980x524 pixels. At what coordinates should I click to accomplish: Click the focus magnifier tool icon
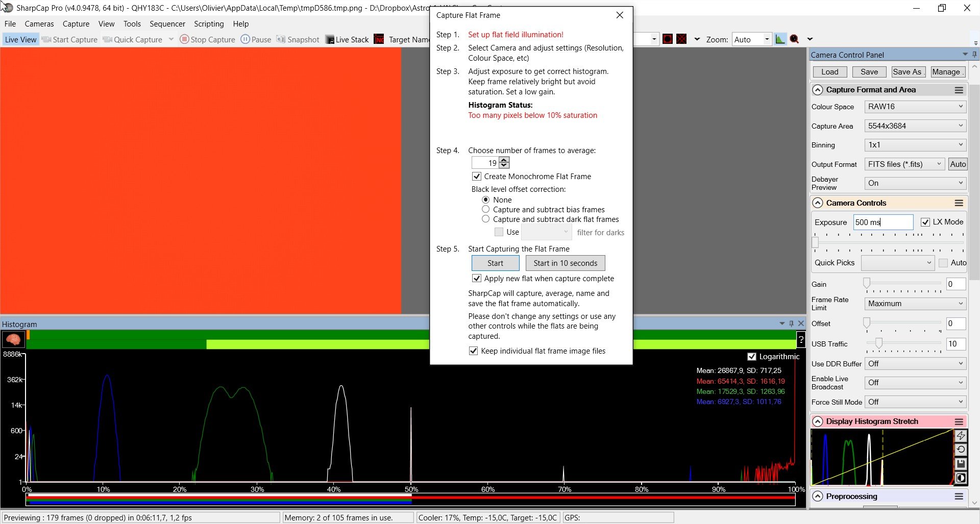pos(795,39)
